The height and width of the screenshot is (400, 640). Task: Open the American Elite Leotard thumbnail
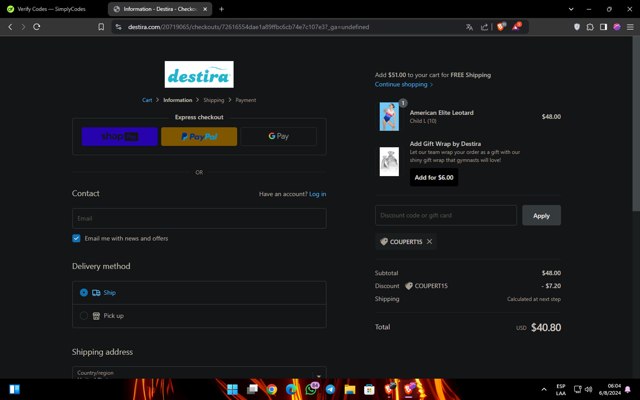[389, 117]
